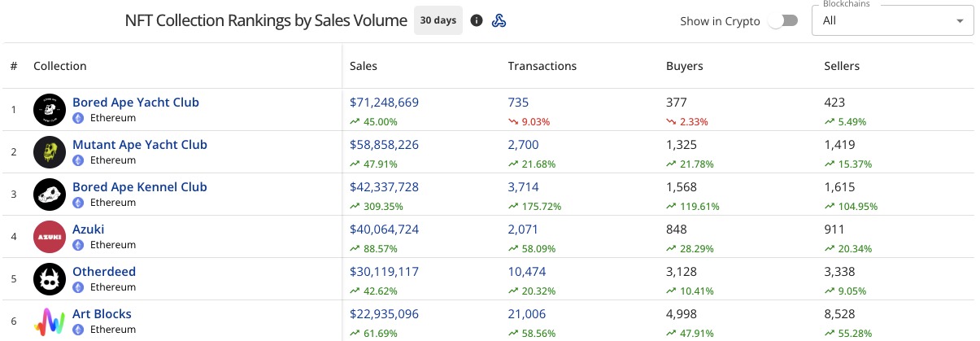
Task: Click the 735 transactions value
Action: (x=518, y=103)
